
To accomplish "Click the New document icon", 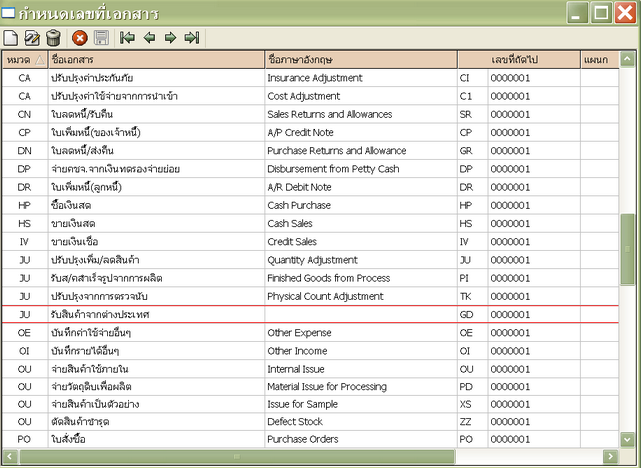I will coord(11,38).
